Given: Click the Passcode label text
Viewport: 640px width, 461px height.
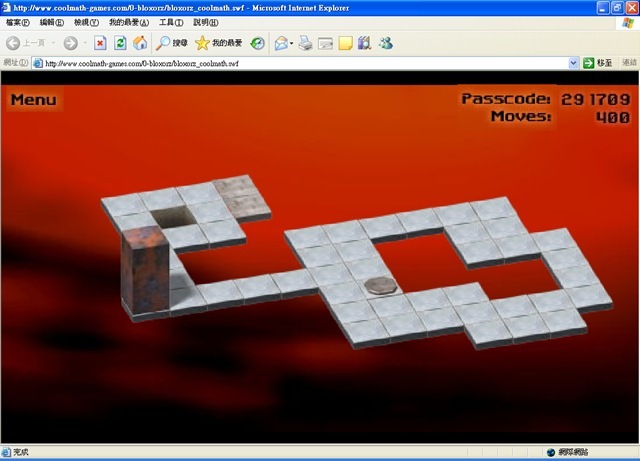Looking at the screenshot, I should [x=506, y=99].
